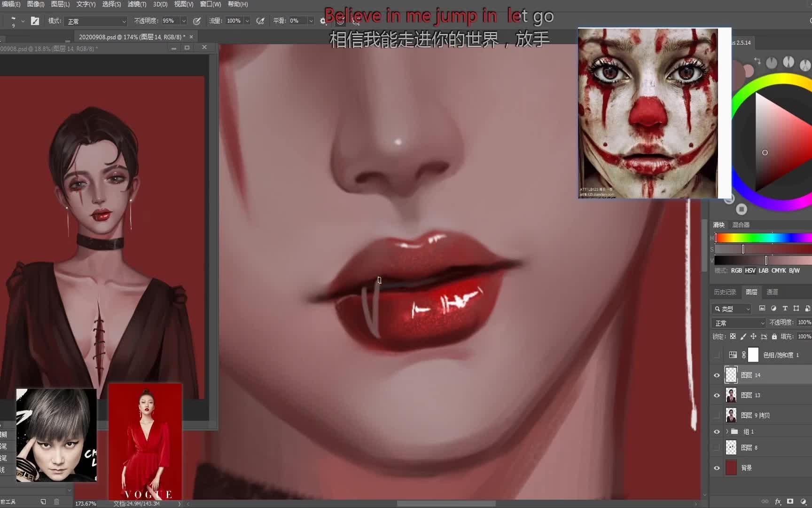Click the layer 不透明度 100% field

coord(804,322)
